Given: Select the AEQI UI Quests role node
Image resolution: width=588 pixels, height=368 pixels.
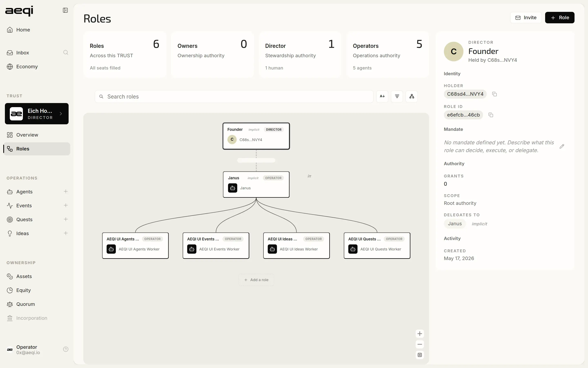Looking at the screenshot, I should 377,246.
